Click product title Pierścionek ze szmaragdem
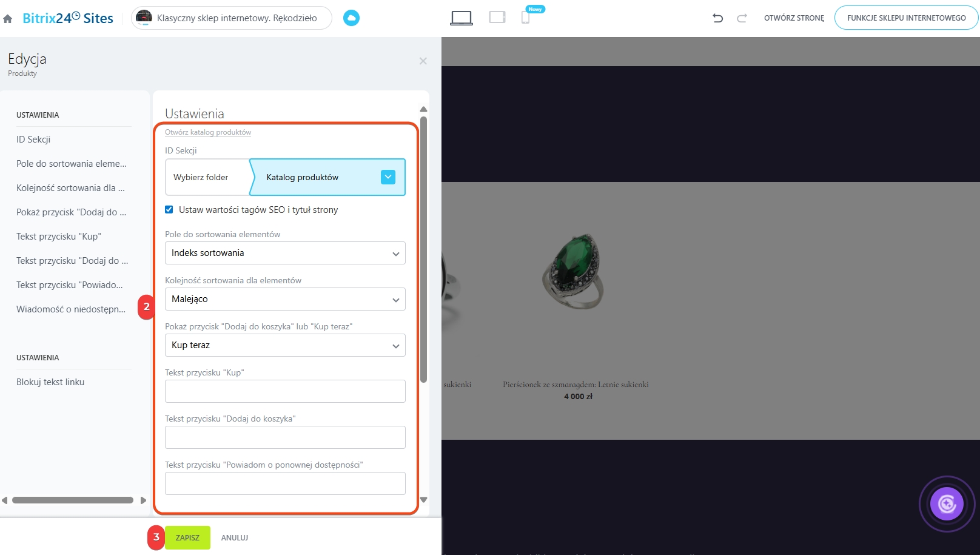The image size is (980, 555). click(x=576, y=385)
